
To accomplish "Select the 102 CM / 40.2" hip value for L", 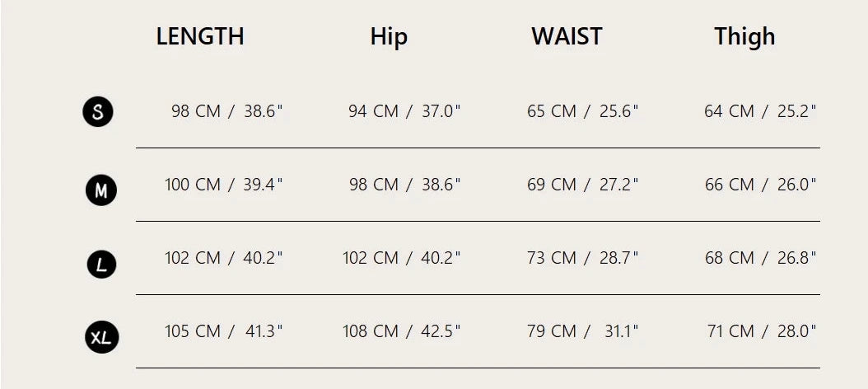I will pos(401,258).
